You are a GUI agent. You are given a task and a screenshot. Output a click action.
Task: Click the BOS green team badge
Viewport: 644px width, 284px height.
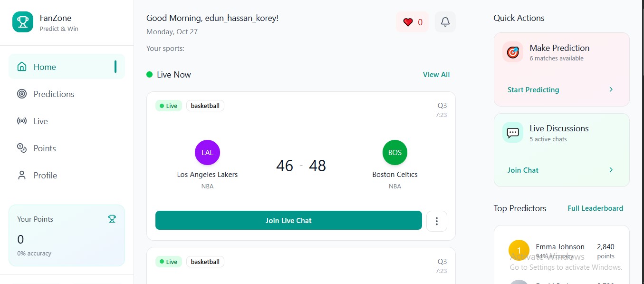(x=394, y=153)
